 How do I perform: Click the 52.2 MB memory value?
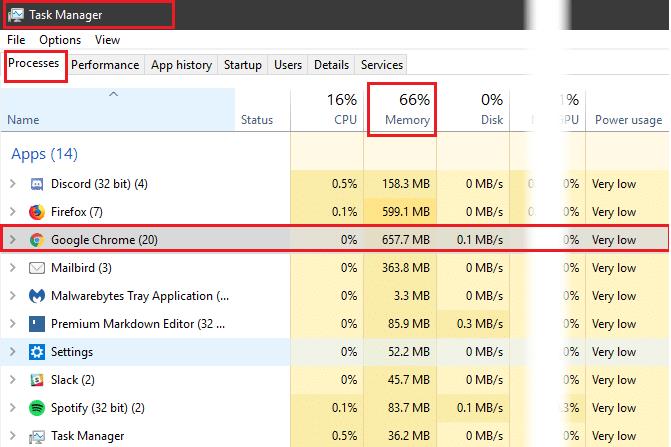(x=409, y=352)
